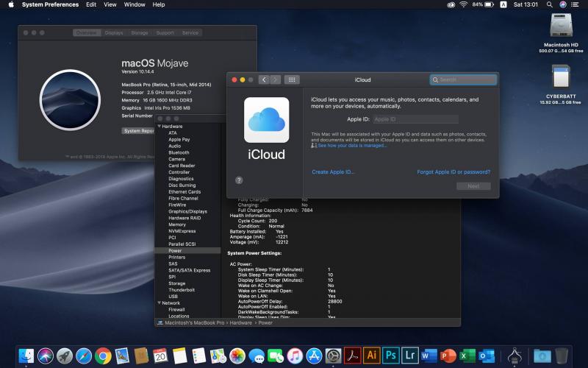Screen dimensions: 588x368
Task: Select Graphics/Displays in hardware list
Action: [x=187, y=211]
